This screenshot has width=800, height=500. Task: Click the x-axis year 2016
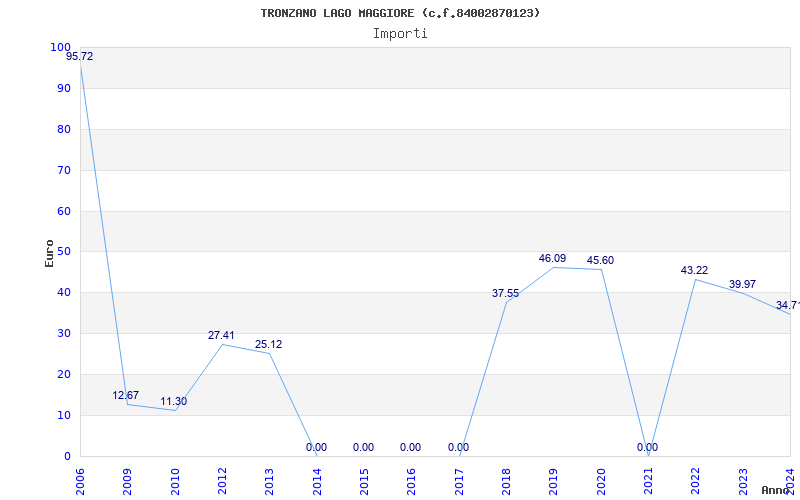(411, 482)
